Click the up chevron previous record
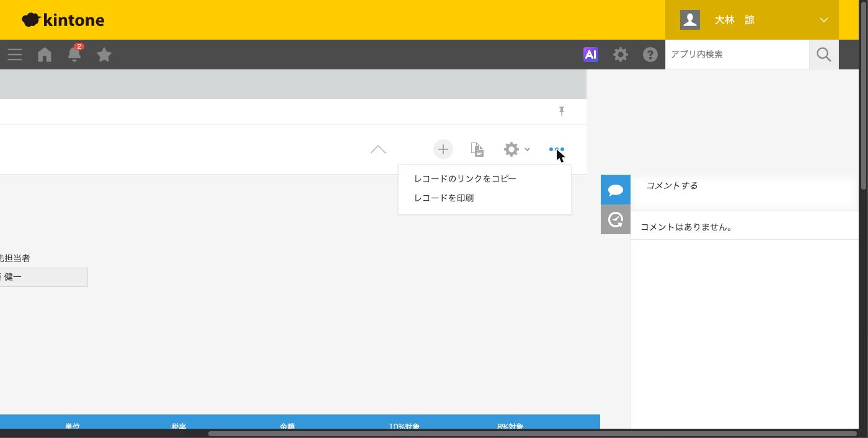 coord(378,149)
